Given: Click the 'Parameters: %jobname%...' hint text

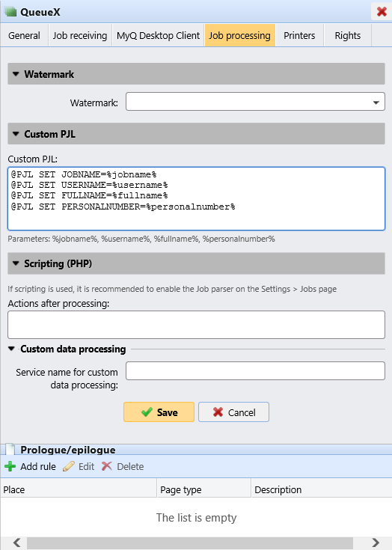Looking at the screenshot, I should coord(141,239).
